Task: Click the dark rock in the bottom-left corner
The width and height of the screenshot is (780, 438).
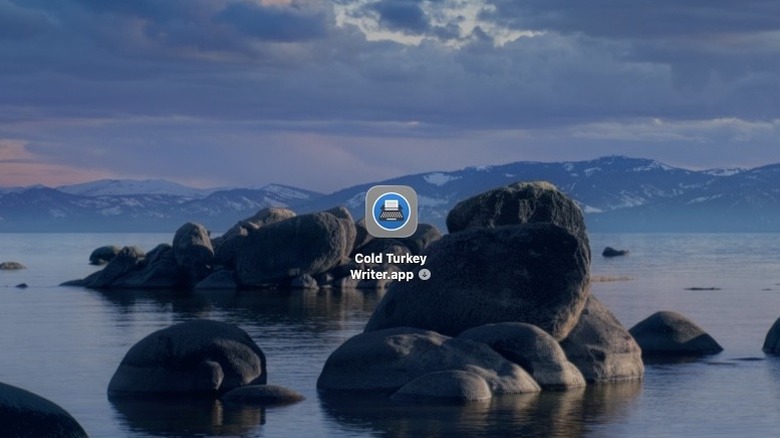Action: click(35, 414)
